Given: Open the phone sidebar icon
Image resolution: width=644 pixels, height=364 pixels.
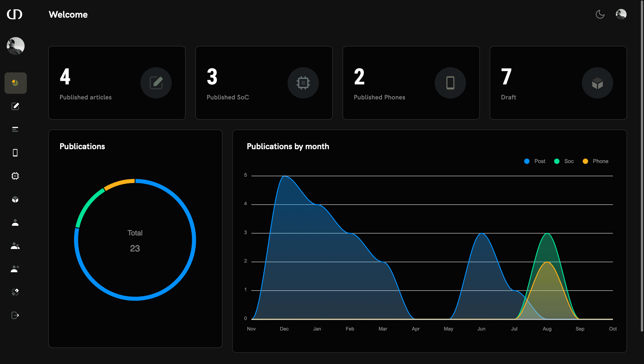Looking at the screenshot, I should click(x=15, y=153).
